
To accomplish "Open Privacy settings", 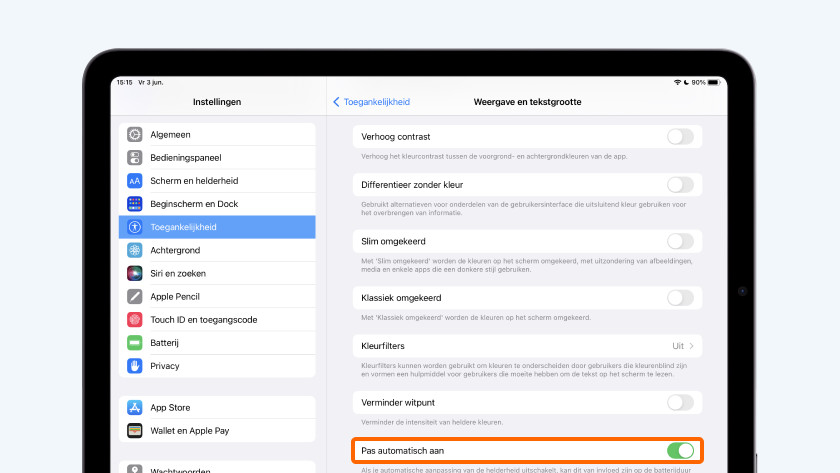I will (217, 366).
